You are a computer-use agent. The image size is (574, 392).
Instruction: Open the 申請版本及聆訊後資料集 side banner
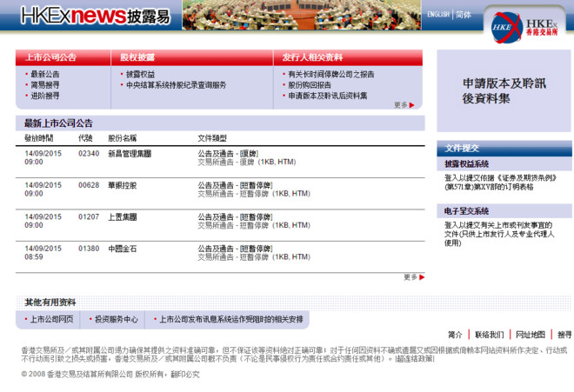tap(504, 90)
